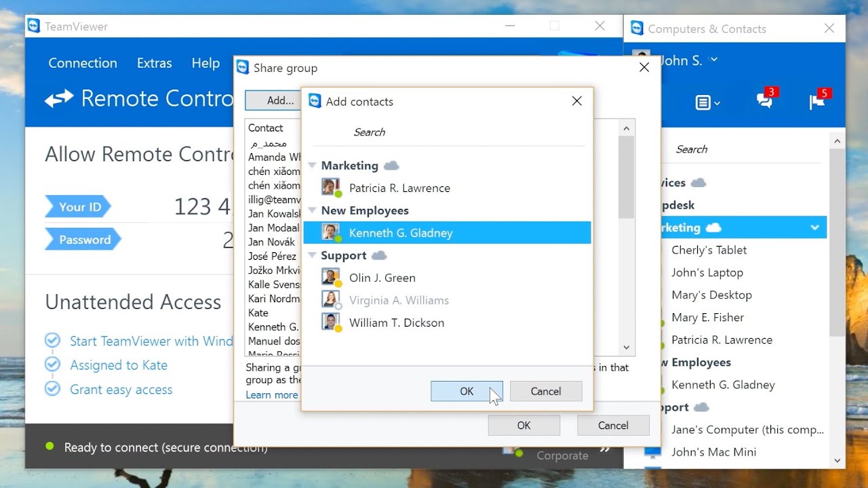Click TeamViewer logo in main window title bar
This screenshot has height=488, width=868.
tap(34, 26)
